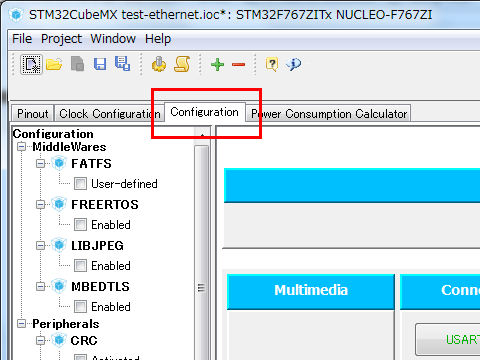
Task: Enable the MBEDTLS checkbox
Action: click(x=80, y=307)
